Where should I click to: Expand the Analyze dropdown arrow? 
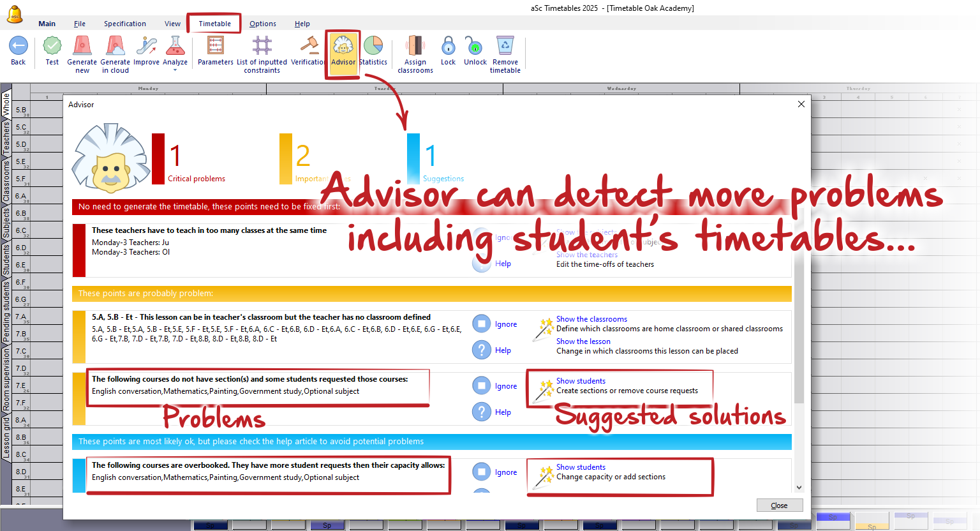point(175,70)
